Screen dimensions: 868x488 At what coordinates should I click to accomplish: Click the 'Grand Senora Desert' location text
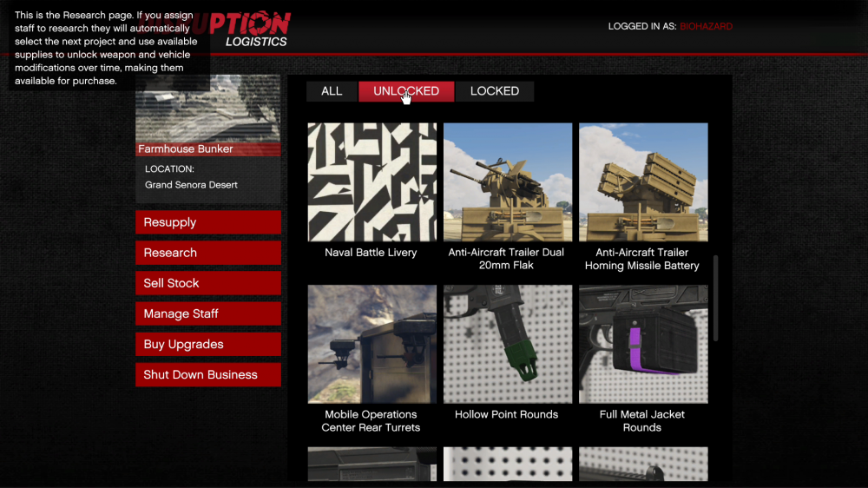pyautogui.click(x=191, y=185)
